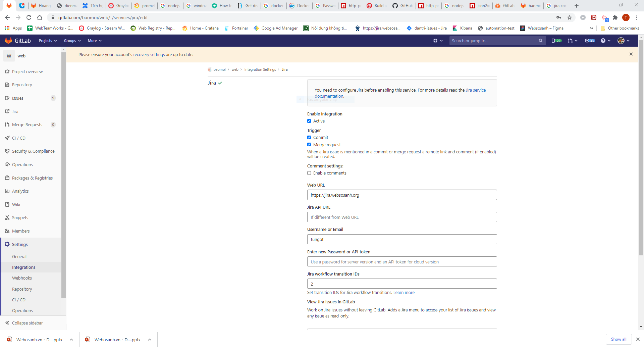Click the Jira API URL field
The width and height of the screenshot is (644, 349).
(x=402, y=217)
